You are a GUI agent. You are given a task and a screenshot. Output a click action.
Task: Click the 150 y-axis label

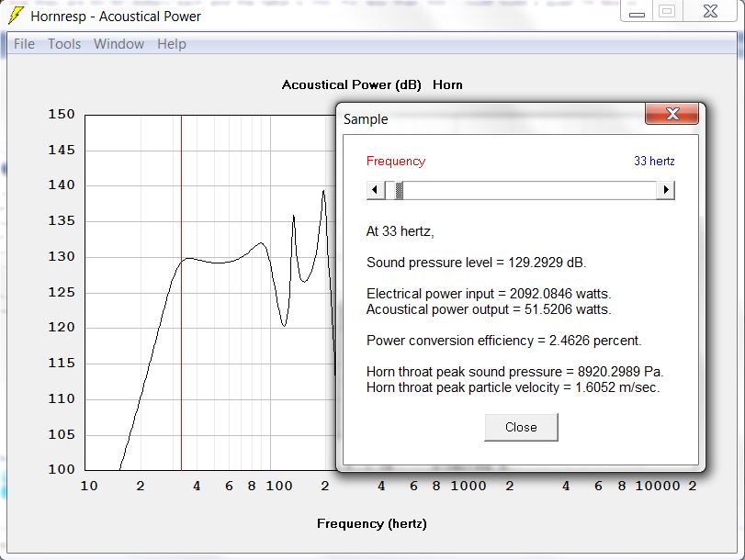62,114
